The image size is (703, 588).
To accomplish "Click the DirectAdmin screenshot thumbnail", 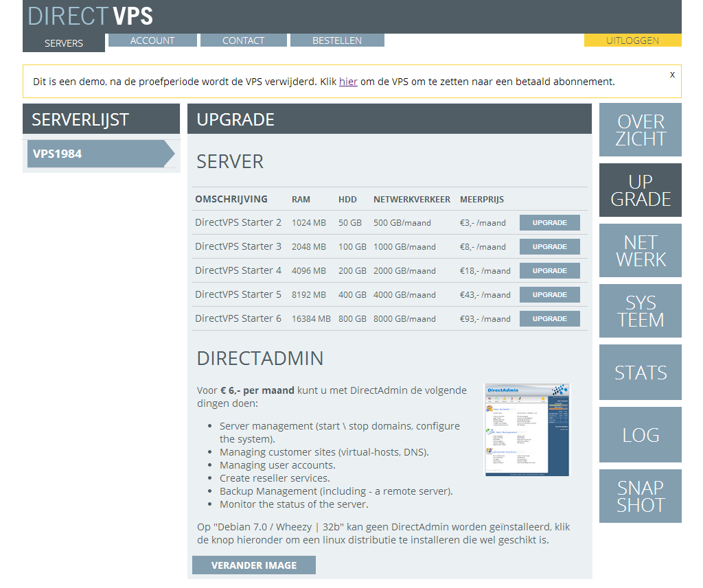I will click(527, 430).
